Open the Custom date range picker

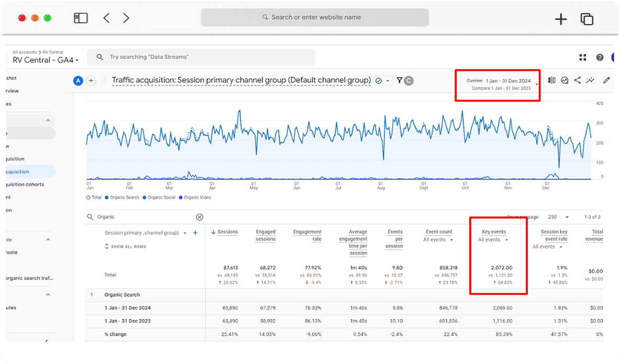pyautogui.click(x=501, y=84)
